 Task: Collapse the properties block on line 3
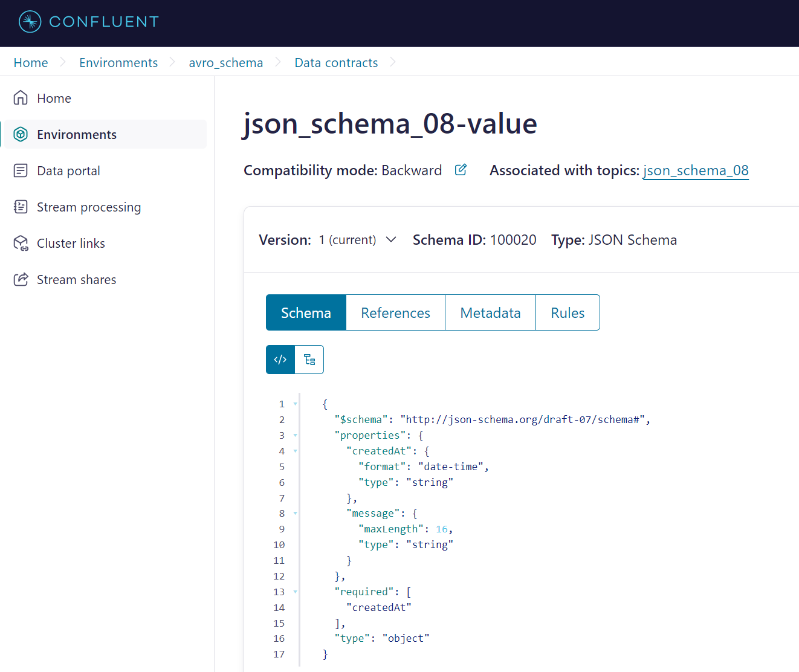coord(296,435)
